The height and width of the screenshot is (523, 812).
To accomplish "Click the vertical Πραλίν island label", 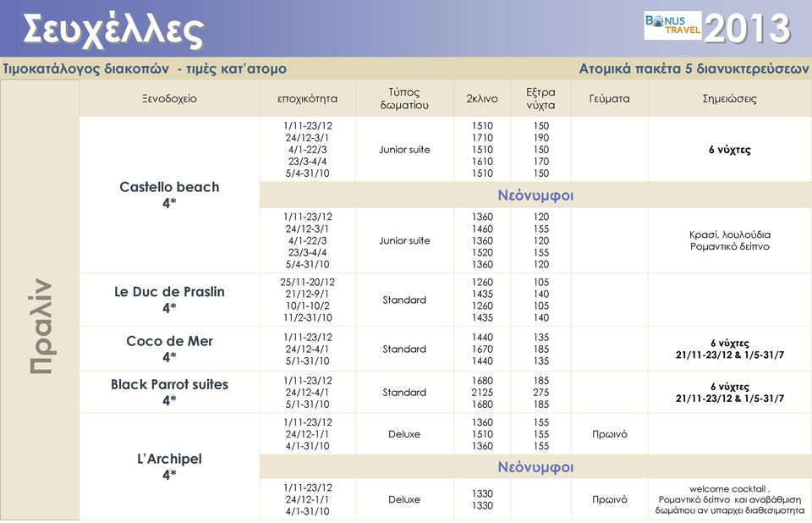I will click(x=41, y=326).
